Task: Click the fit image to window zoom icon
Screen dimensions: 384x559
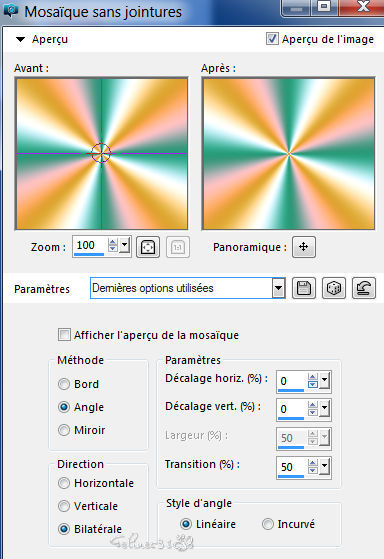Action: pyautogui.click(x=148, y=247)
